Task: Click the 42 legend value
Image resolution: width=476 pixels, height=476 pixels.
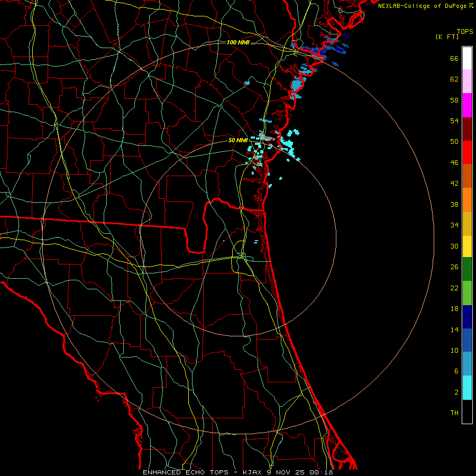Action: (454, 183)
